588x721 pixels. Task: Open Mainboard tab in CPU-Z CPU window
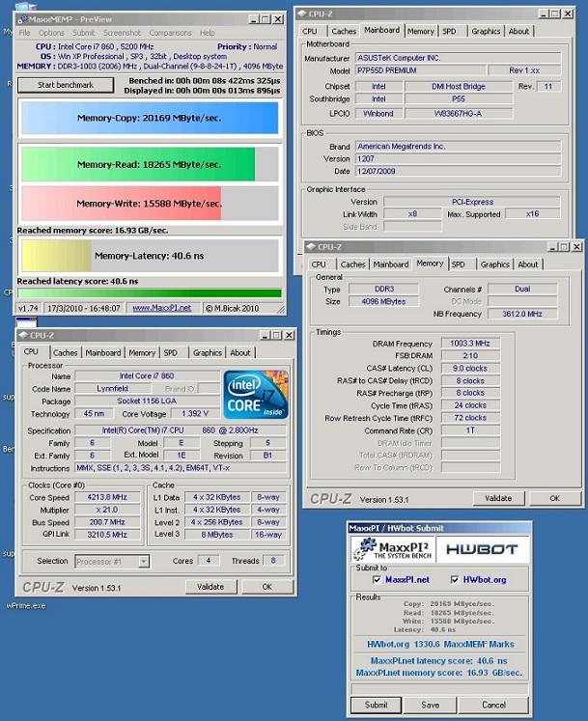[x=103, y=352]
